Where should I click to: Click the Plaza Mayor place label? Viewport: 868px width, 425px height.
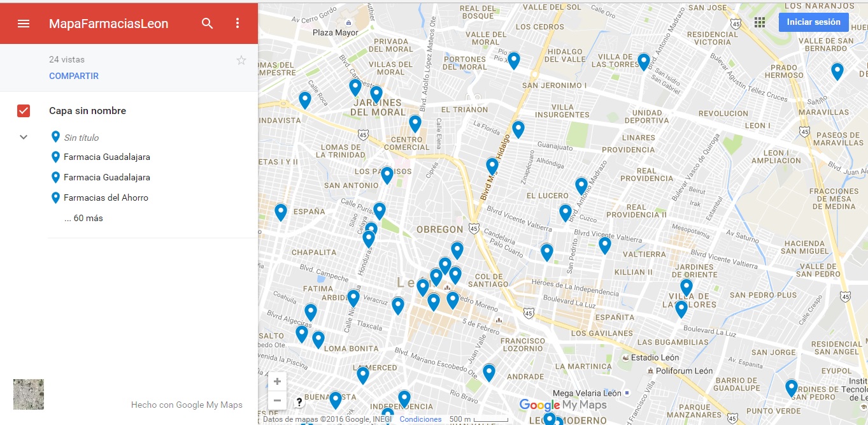[336, 32]
